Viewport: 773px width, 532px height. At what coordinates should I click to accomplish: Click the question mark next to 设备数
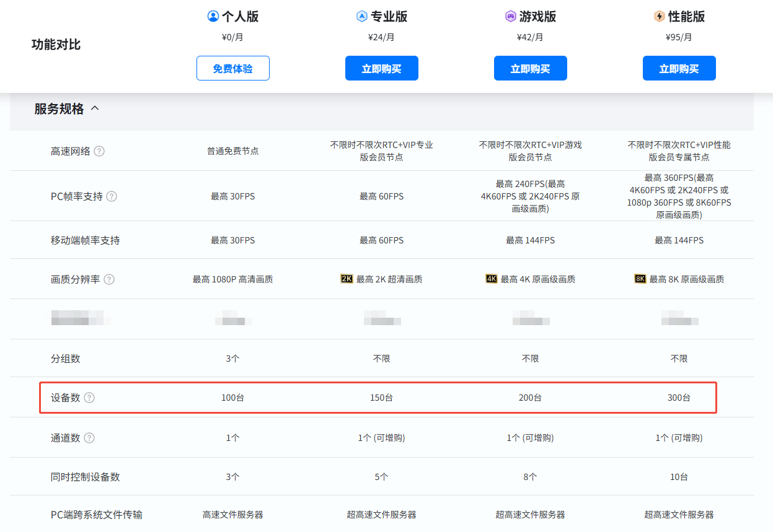coord(89,398)
